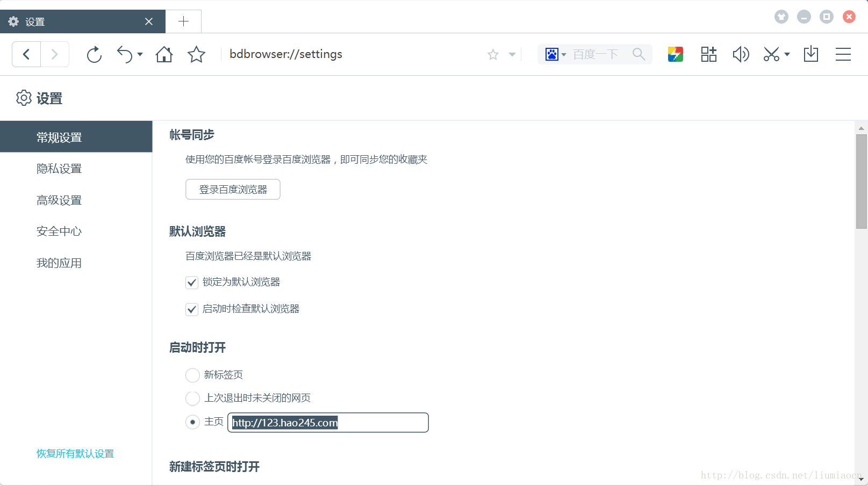Click 登录百度浏览器 button
This screenshot has height=486, width=868.
click(233, 190)
